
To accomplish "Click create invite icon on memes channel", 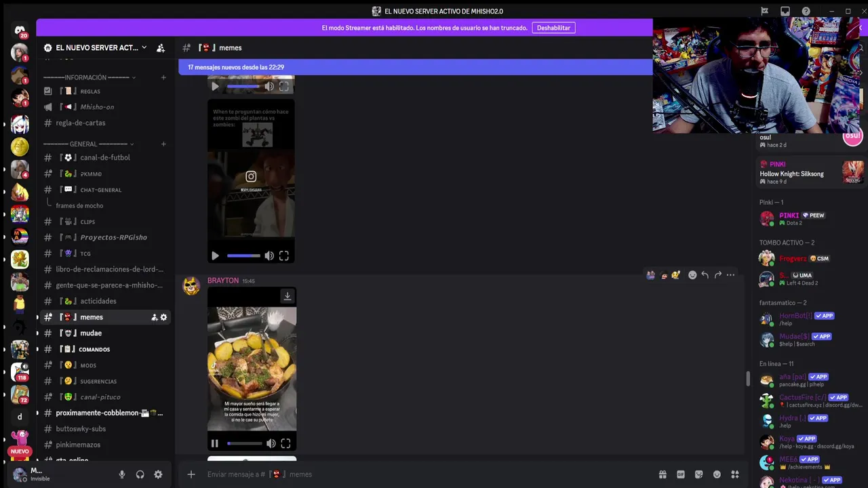I will click(154, 317).
